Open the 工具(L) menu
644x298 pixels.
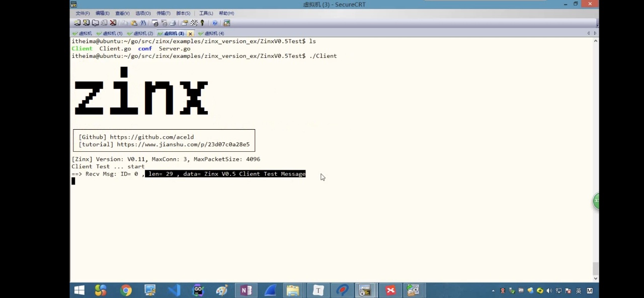pos(206,13)
